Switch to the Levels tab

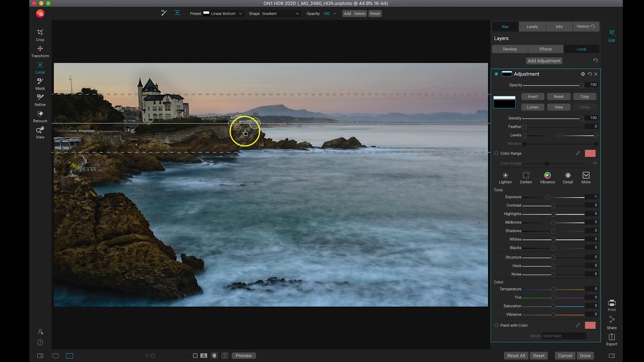(x=532, y=27)
